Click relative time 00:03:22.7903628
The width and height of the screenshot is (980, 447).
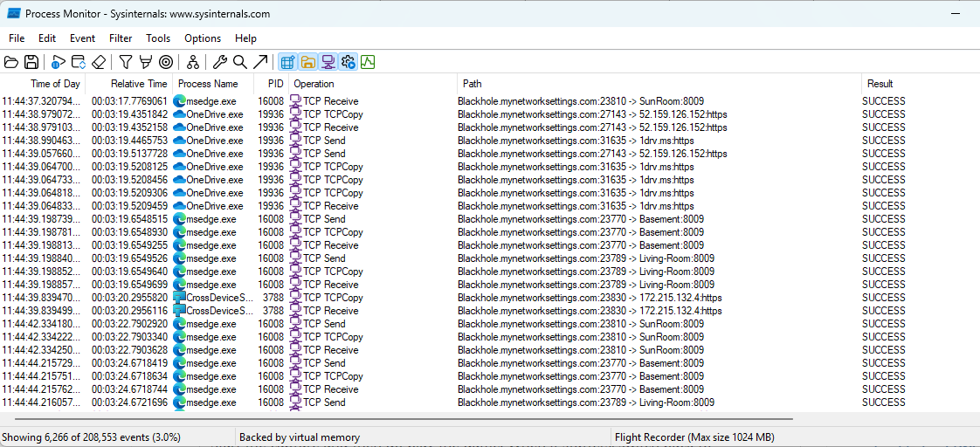pyautogui.click(x=129, y=350)
